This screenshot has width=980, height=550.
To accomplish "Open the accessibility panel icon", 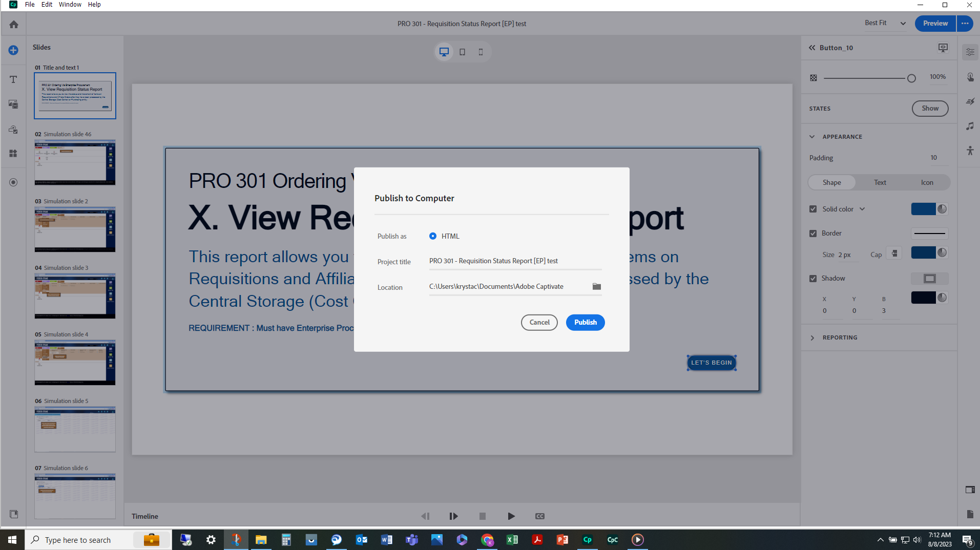I will click(x=970, y=151).
